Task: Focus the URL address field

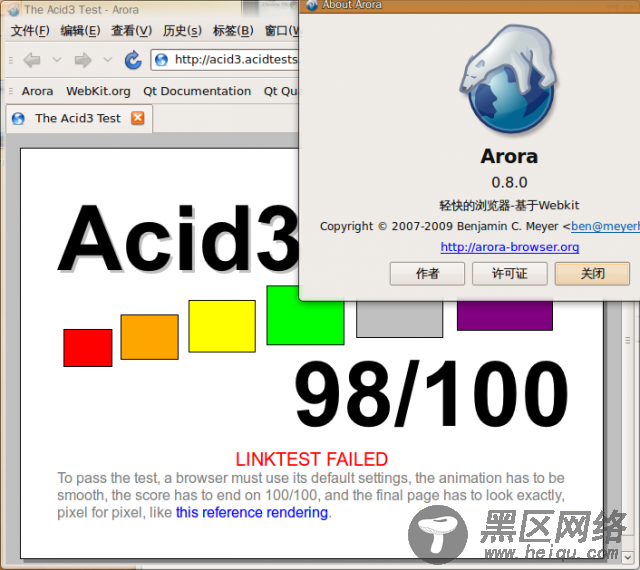Action: pyautogui.click(x=225, y=60)
